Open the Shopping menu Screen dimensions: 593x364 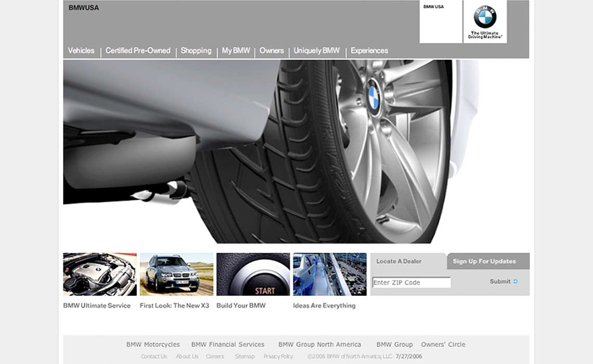(x=196, y=50)
